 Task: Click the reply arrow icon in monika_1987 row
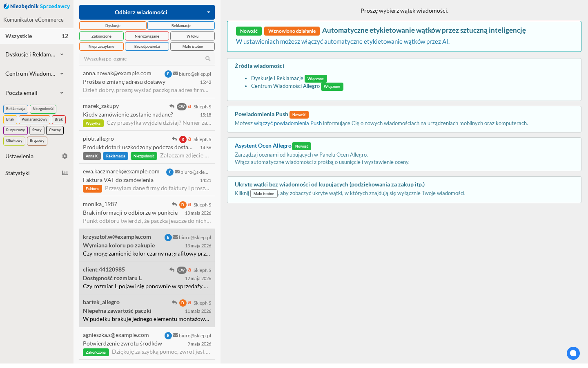pyautogui.click(x=174, y=204)
